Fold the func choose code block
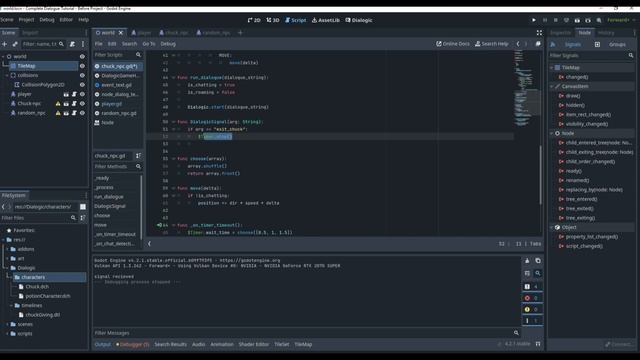Viewport: 640px width, 360px height. coord(173,159)
